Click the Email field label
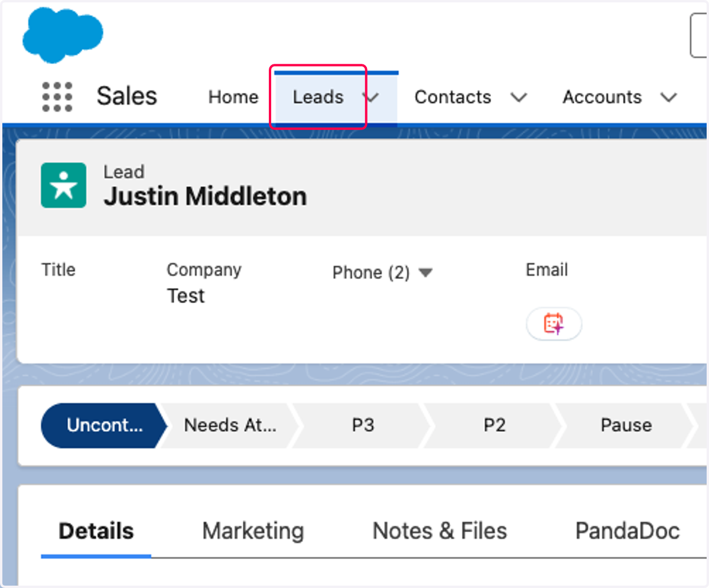Viewport: 709px width, 588px height. coord(547,270)
